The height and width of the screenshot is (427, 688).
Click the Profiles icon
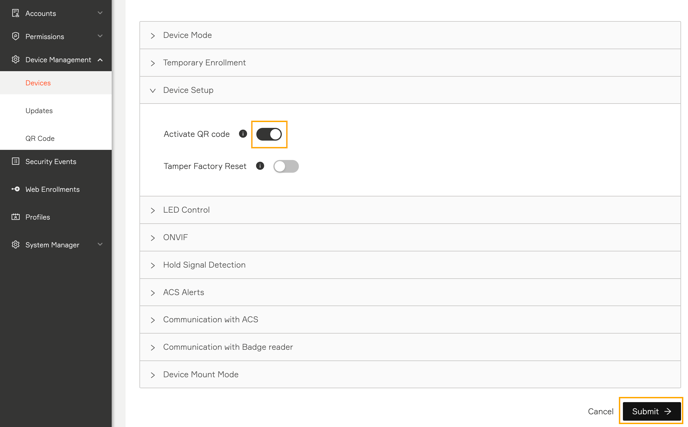point(15,217)
